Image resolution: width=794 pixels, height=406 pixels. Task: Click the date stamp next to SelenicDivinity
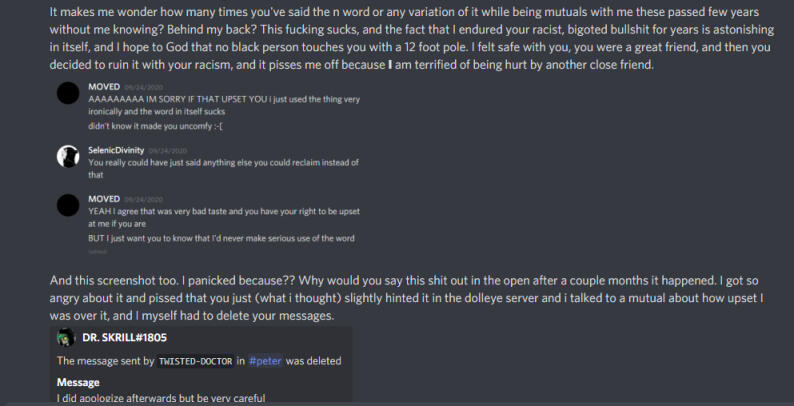178,149
